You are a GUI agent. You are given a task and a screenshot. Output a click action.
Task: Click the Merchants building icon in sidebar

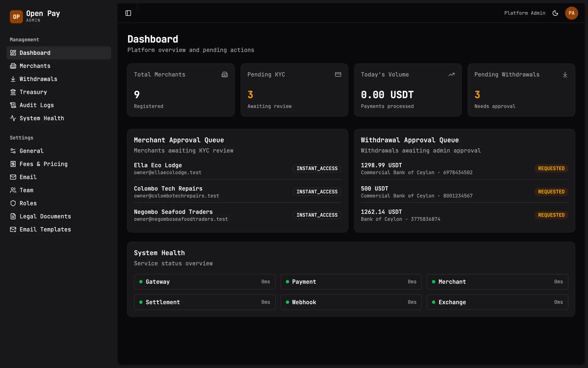13,66
